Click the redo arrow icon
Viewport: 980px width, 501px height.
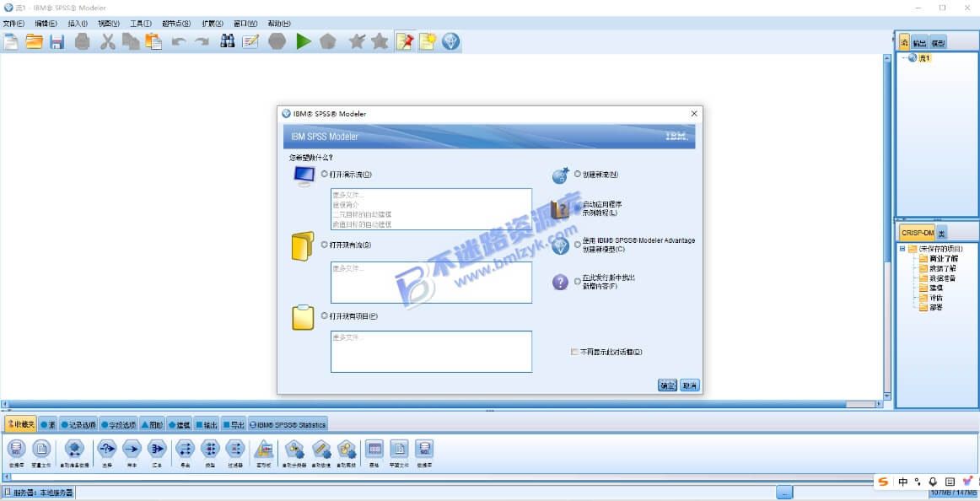click(x=202, y=42)
